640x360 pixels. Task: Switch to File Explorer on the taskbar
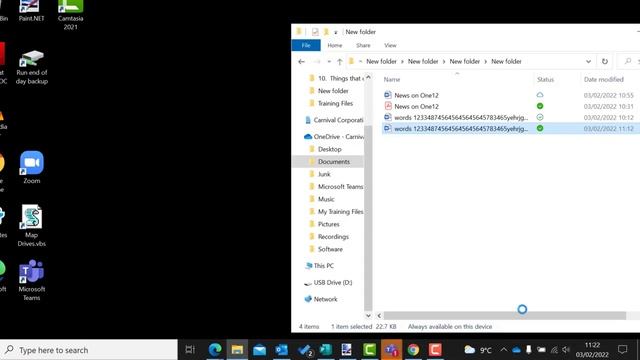237,350
